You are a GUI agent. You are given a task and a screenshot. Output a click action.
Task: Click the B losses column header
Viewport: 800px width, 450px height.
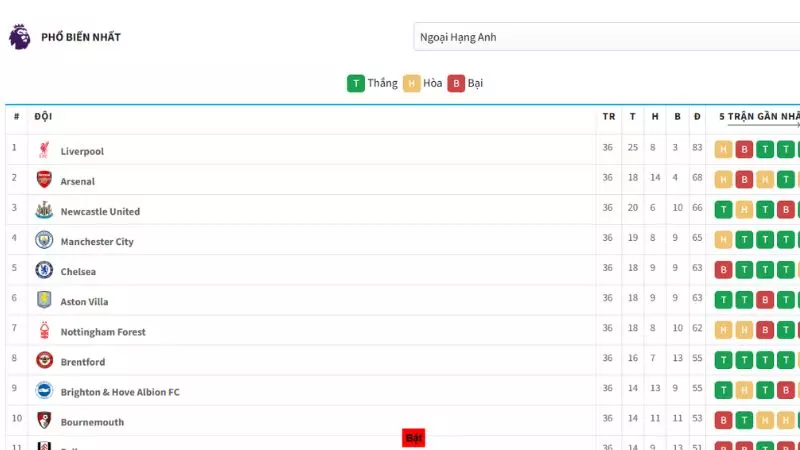coord(678,116)
